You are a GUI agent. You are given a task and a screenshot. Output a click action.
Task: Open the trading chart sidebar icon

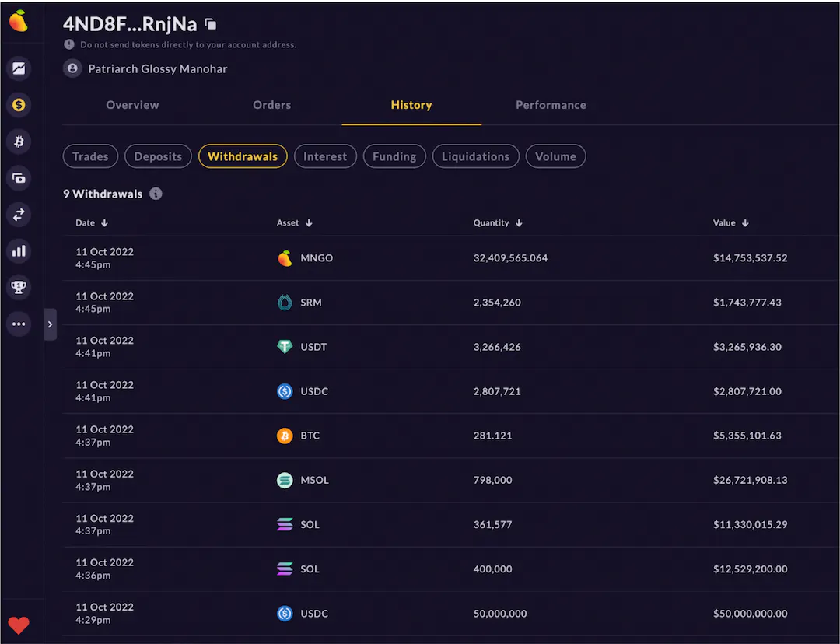pyautogui.click(x=19, y=68)
